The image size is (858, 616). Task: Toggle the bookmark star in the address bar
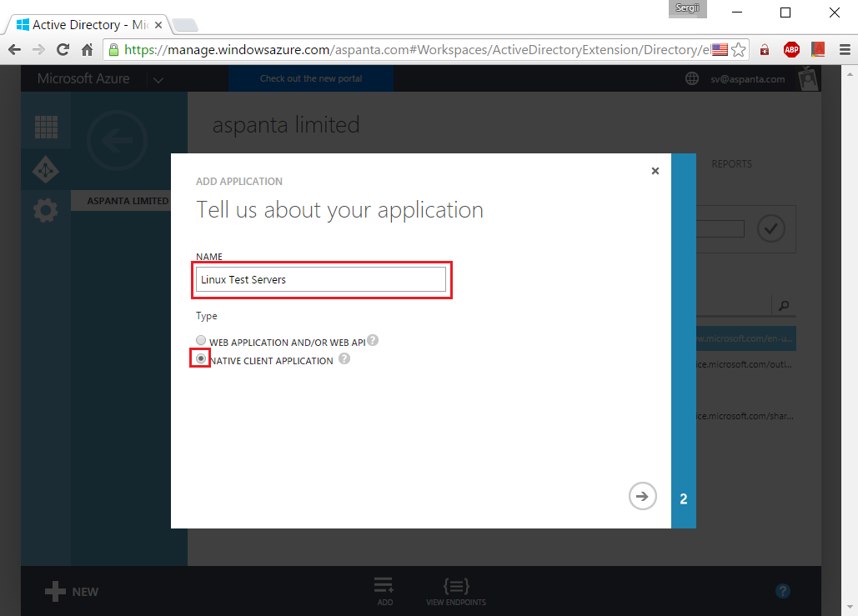coord(739,49)
